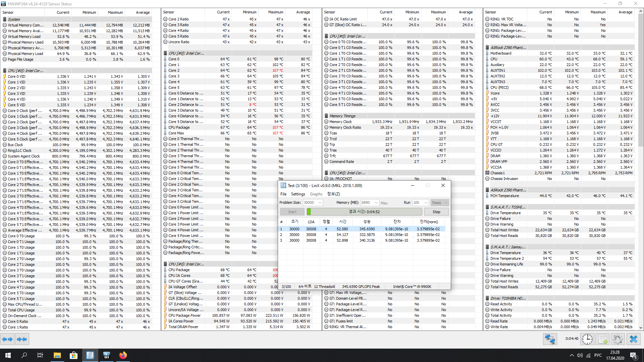Click the expand panels left-right arrows icon
644x362 pixels.
tap(7, 339)
